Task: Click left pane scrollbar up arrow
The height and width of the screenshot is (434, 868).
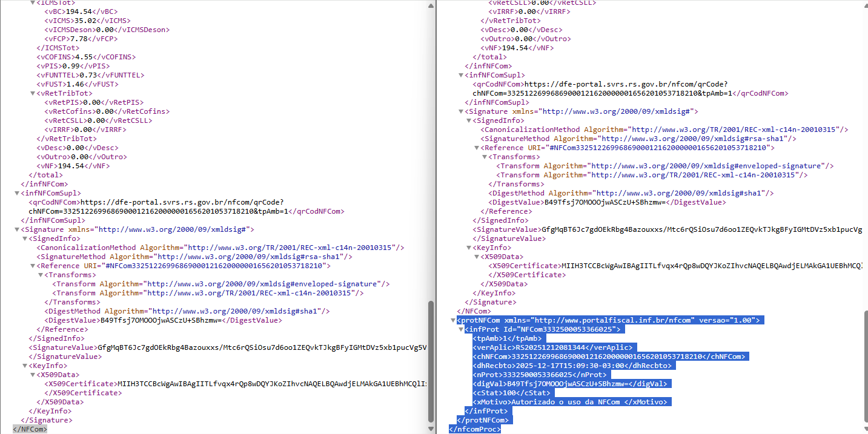Action: (x=431, y=4)
